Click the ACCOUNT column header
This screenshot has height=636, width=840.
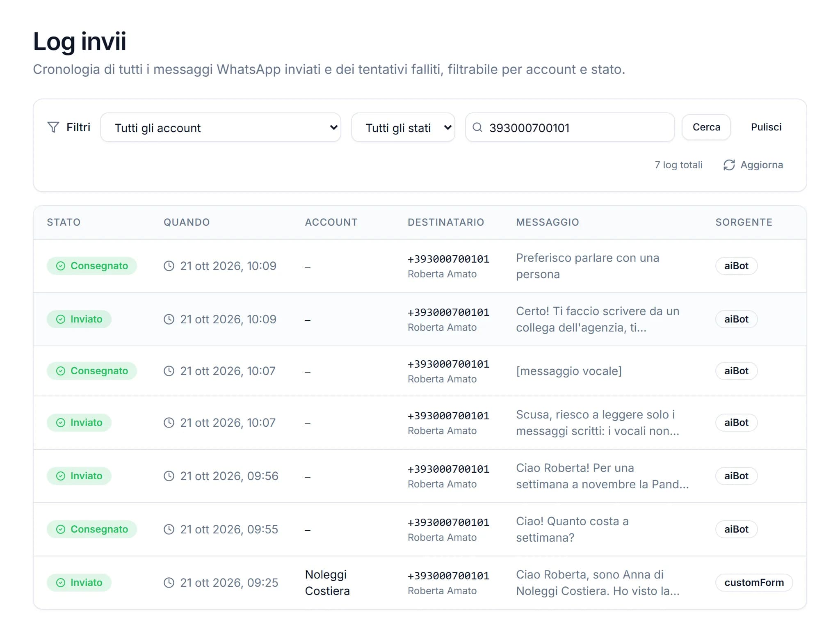coord(331,222)
